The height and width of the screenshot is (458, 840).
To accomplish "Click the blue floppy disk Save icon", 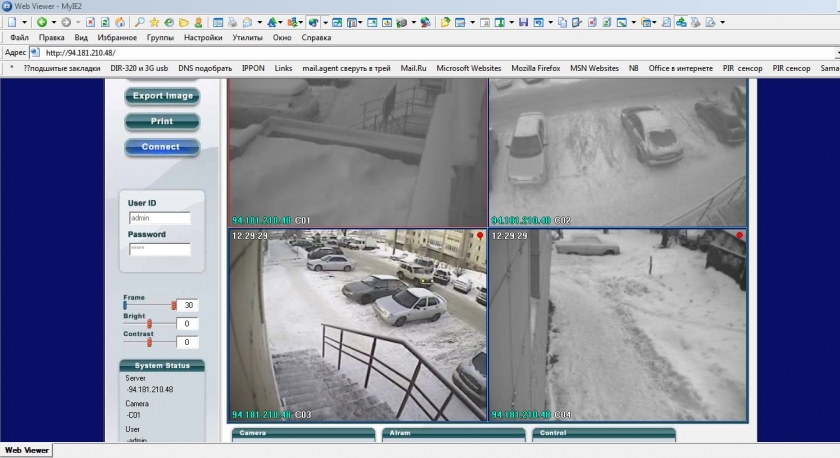I will (523, 22).
